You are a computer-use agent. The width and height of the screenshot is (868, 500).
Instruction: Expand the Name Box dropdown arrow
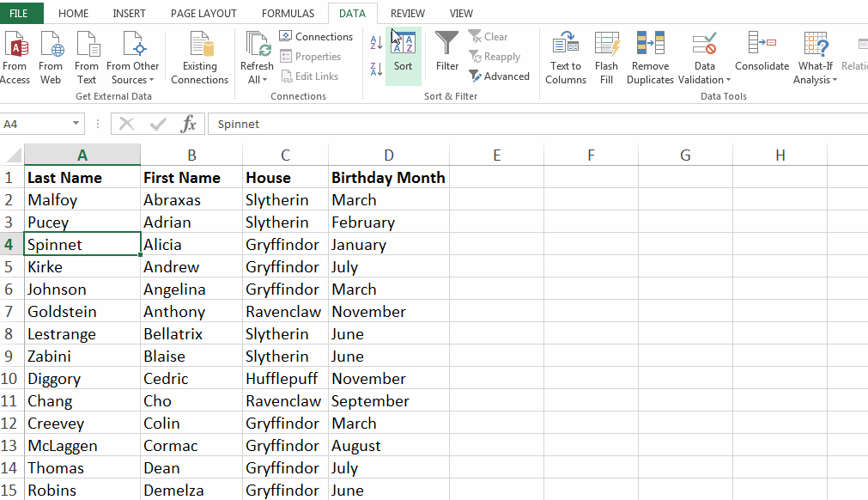[76, 125]
